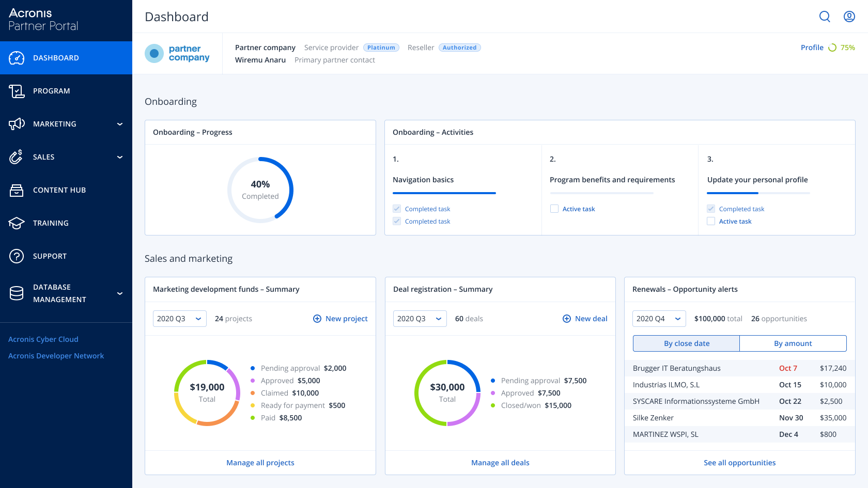Check the Program benefits Active task checkbox
This screenshot has width=868, height=488.
coord(554,209)
